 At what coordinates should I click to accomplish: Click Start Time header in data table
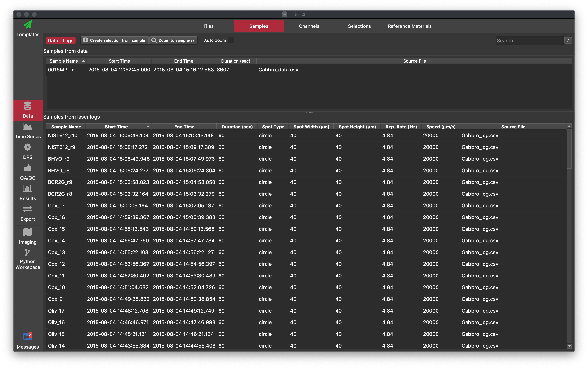[119, 61]
